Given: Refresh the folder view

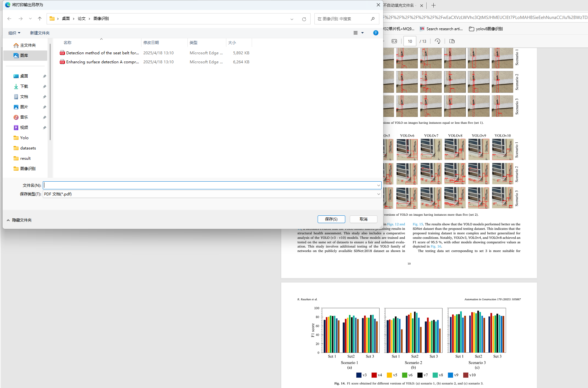Looking at the screenshot, I should click(x=304, y=19).
